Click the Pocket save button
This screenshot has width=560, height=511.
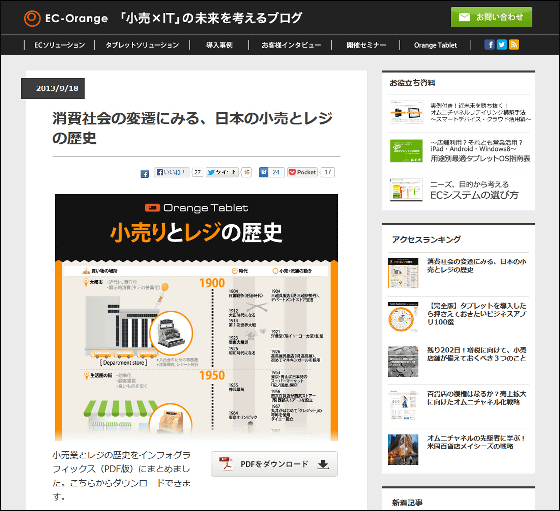tap(302, 172)
